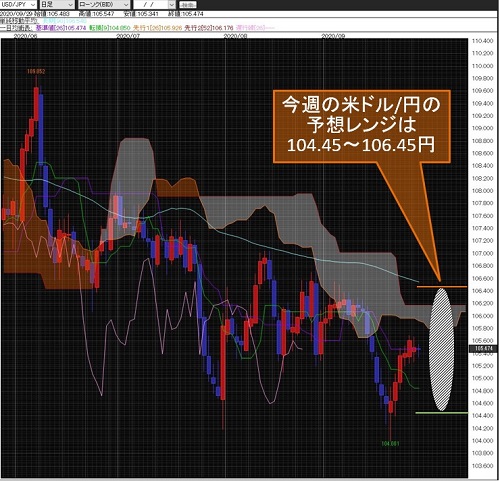The image size is (500, 481).
Task: Click the 先行2[52]106.176 legend entry
Action: click(209, 28)
